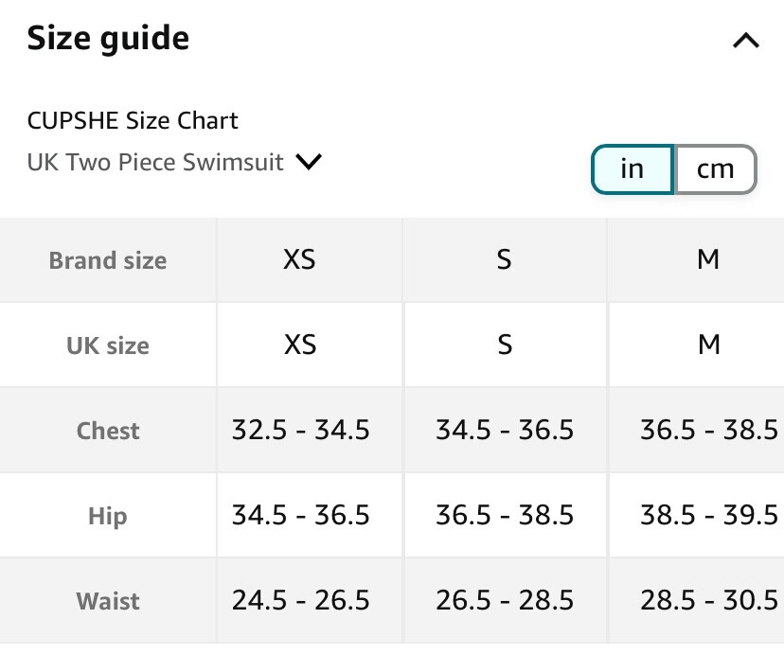Viewport: 784px width, 672px height.
Task: Switch measurement units to inches
Action: (632, 169)
